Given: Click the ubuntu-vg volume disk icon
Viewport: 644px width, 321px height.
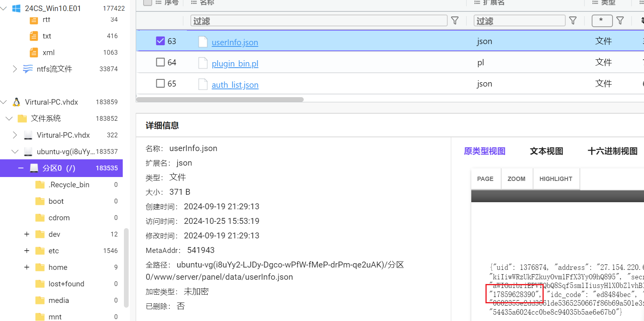Looking at the screenshot, I should coord(28,152).
